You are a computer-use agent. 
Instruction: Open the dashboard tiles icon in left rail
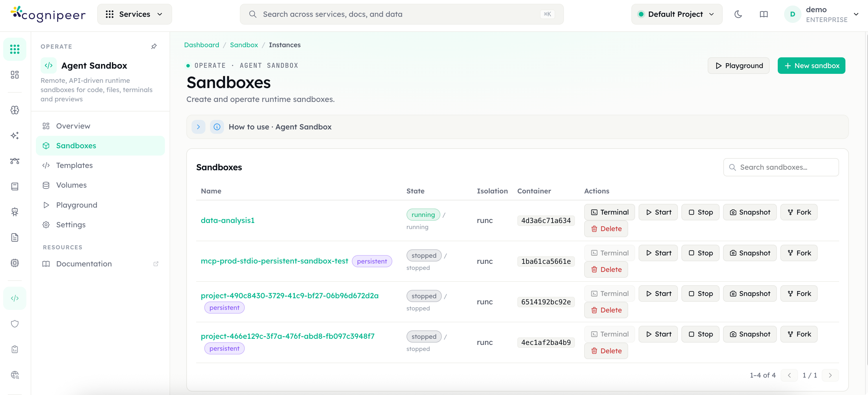pyautogui.click(x=15, y=74)
